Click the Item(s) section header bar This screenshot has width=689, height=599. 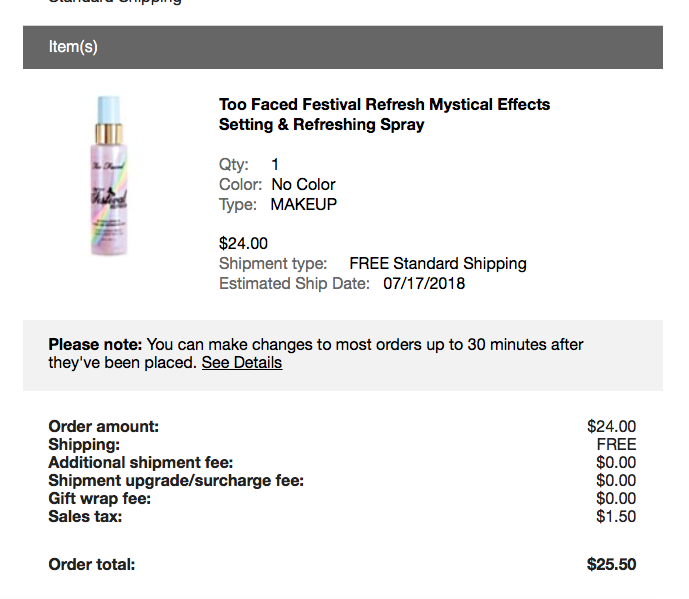342,47
